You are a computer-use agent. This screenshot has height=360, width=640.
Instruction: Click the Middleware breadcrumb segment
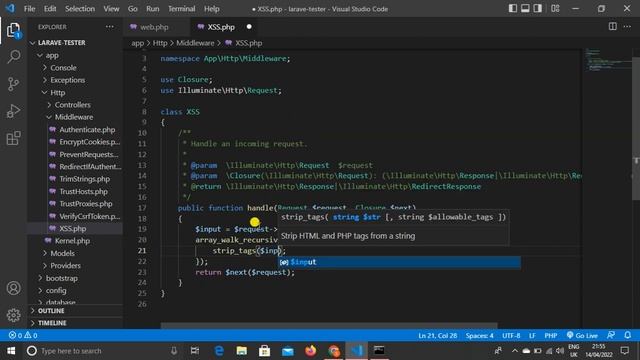coord(195,43)
